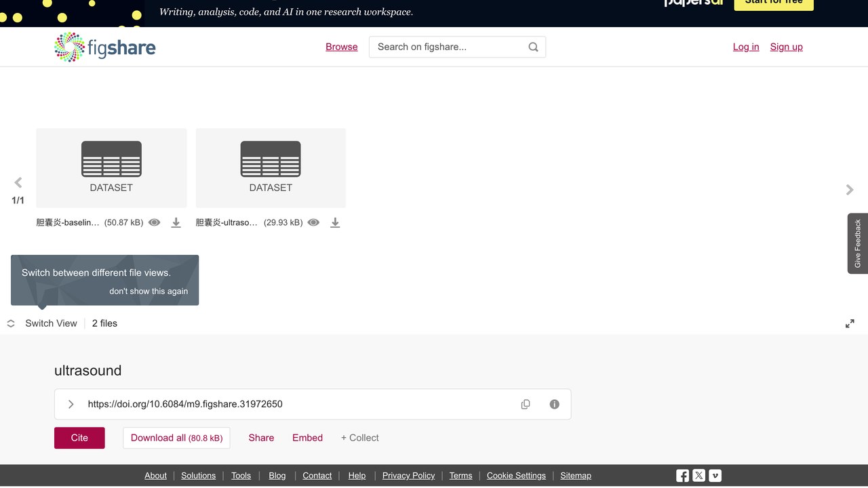
Task: Go to next files with right arrow
Action: 850,190
